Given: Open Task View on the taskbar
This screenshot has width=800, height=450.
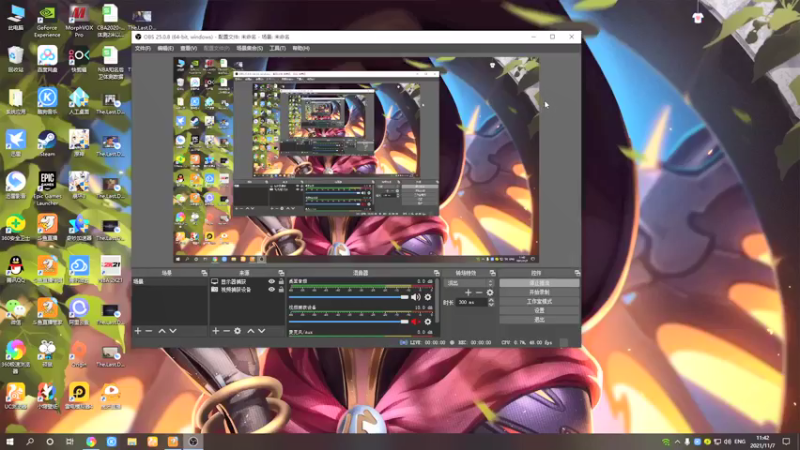Looking at the screenshot, I should (x=70, y=441).
